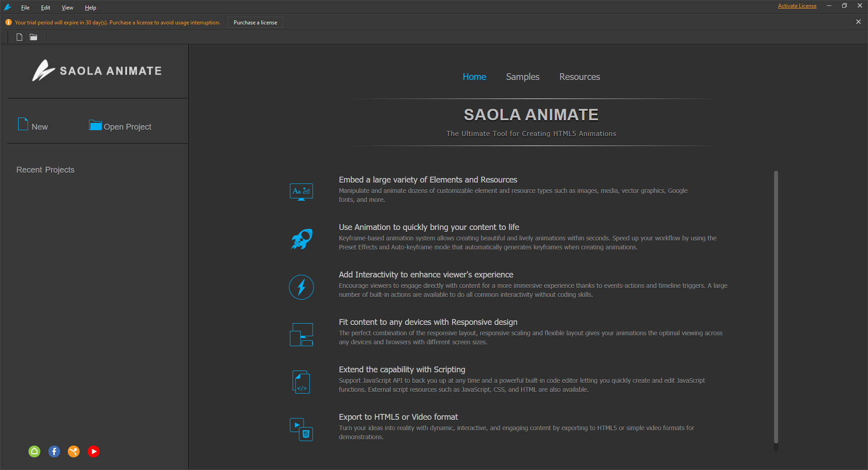This screenshot has width=868, height=470.
Task: Click the lightning Interactivity feature icon
Action: tap(302, 287)
